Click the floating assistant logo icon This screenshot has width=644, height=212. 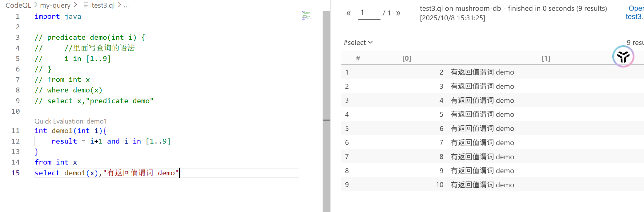623,57
